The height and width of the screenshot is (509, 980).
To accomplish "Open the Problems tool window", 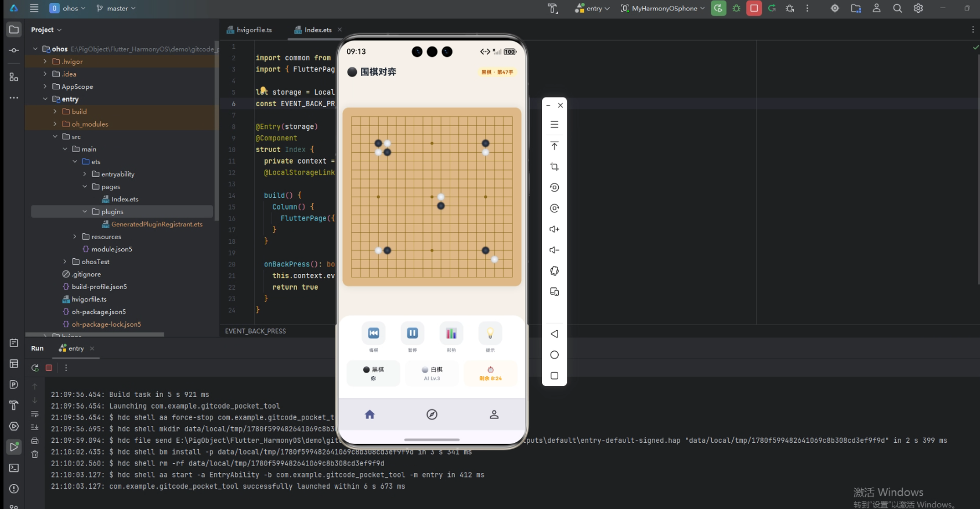I will 14,489.
